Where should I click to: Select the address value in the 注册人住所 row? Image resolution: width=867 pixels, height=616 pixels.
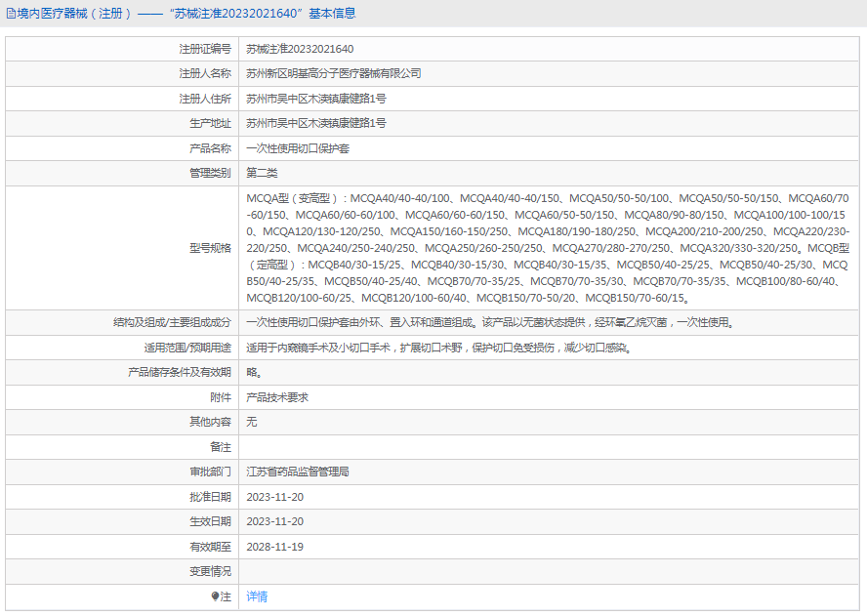316,99
